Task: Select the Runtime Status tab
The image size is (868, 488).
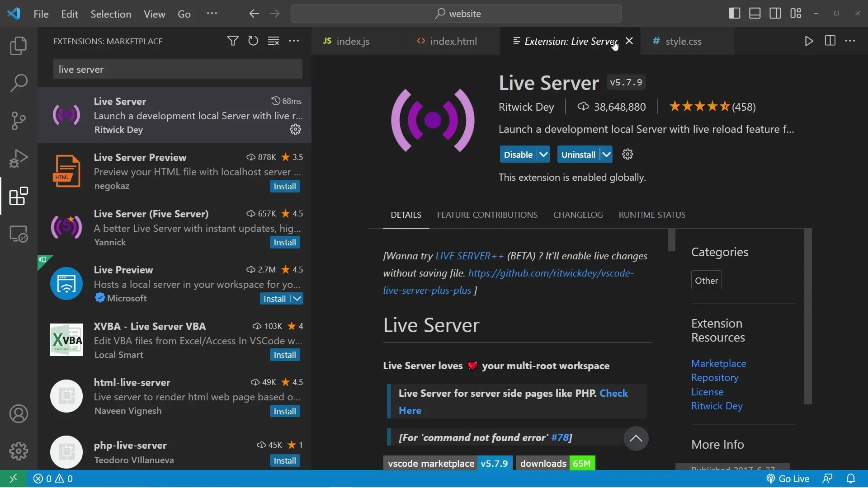Action: pyautogui.click(x=652, y=215)
